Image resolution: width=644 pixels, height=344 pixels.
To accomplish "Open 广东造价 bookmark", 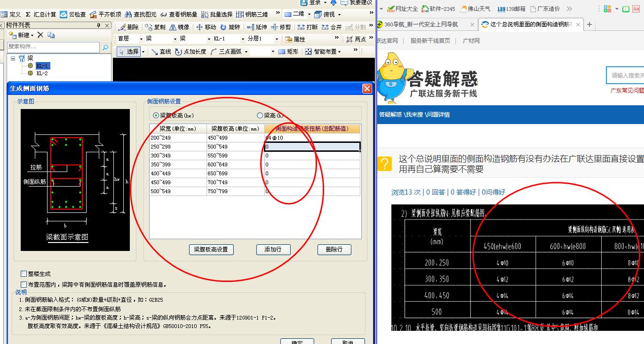I will [545, 9].
